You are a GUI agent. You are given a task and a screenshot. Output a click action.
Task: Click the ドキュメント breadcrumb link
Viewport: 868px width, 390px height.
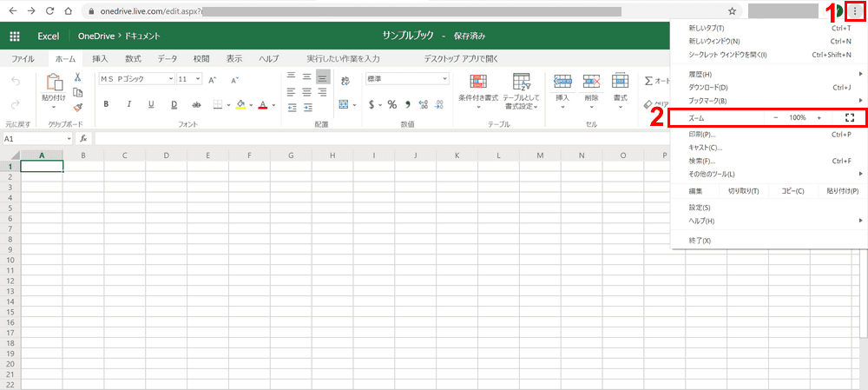(x=141, y=36)
